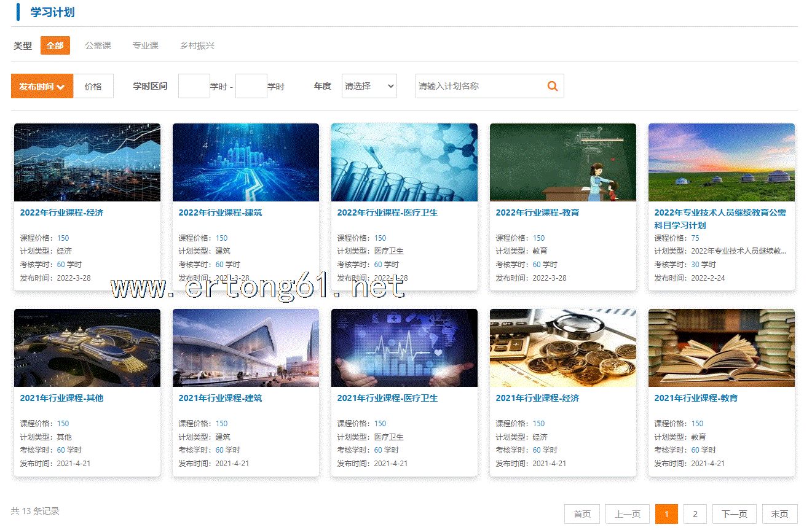
Task: Choose the 乡村振兴 category
Action: click(197, 45)
